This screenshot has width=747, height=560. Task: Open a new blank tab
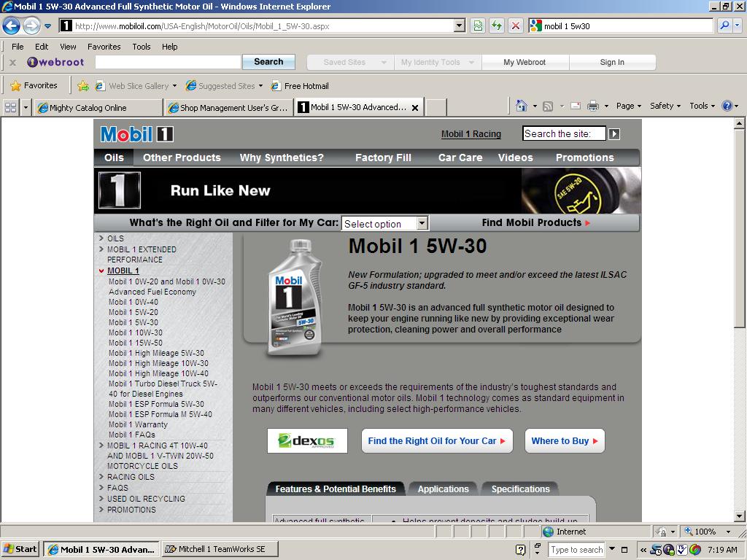coord(436,108)
